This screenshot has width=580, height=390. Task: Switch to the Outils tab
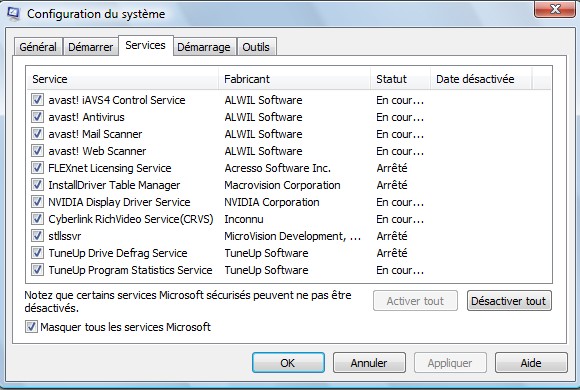(x=256, y=47)
